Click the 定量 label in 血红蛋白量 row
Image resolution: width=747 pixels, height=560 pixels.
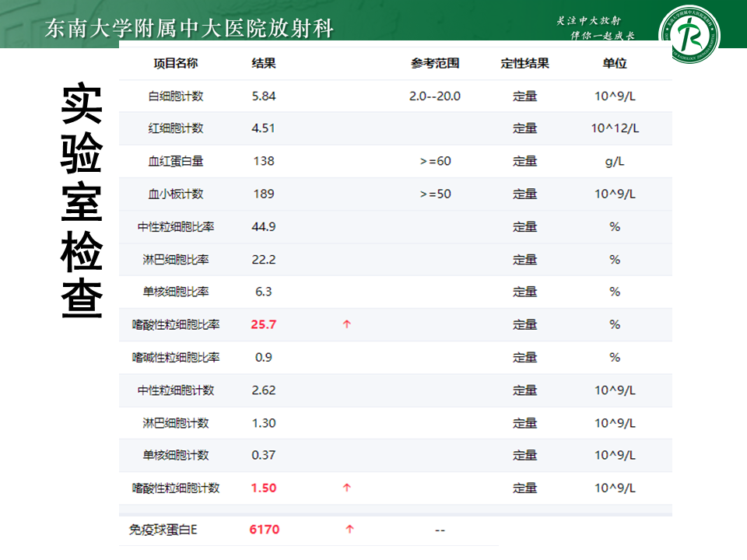pyautogui.click(x=525, y=162)
